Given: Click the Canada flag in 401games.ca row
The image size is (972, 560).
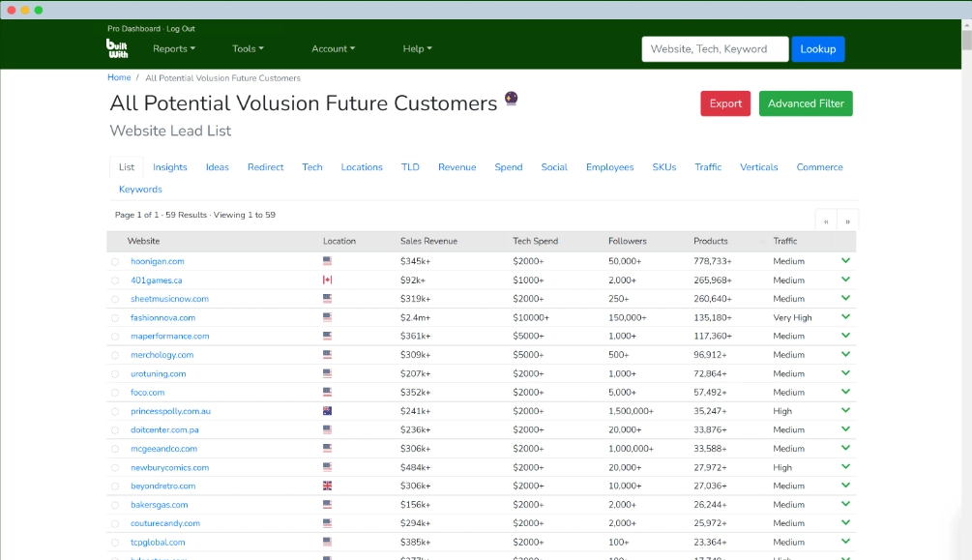Looking at the screenshot, I should (x=327, y=280).
